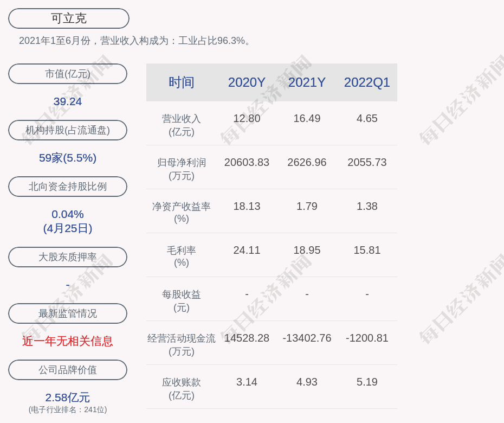Click the 机构持股(占流通盘) label pill
This screenshot has height=423, width=504.
68,130
